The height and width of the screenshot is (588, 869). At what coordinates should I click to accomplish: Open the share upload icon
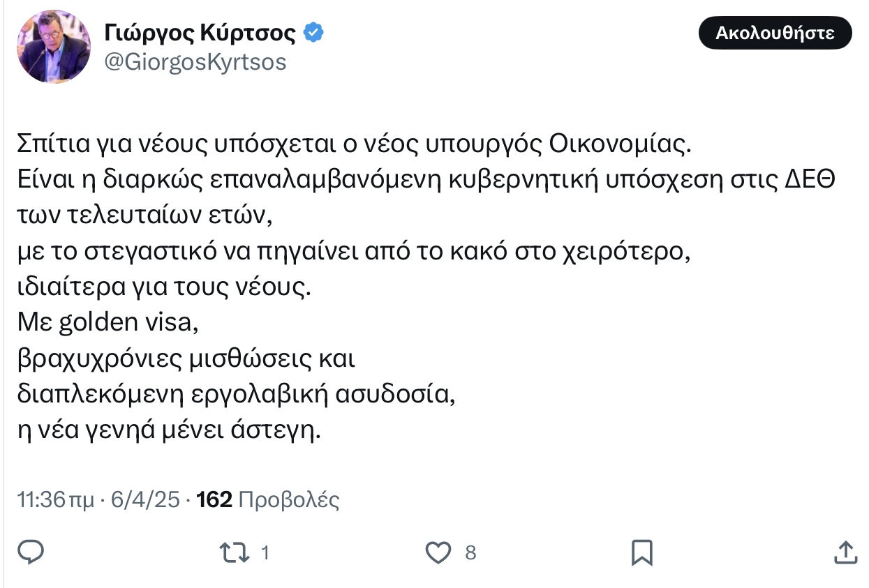tap(846, 552)
